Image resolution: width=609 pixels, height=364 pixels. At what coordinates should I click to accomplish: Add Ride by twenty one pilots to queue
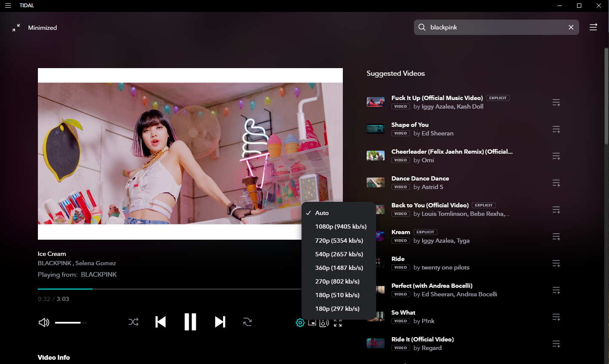click(x=556, y=264)
